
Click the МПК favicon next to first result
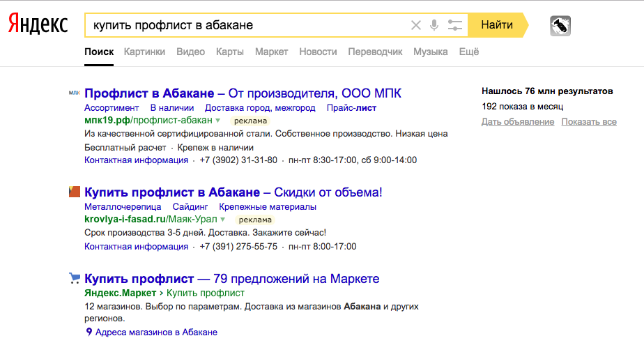[x=75, y=93]
